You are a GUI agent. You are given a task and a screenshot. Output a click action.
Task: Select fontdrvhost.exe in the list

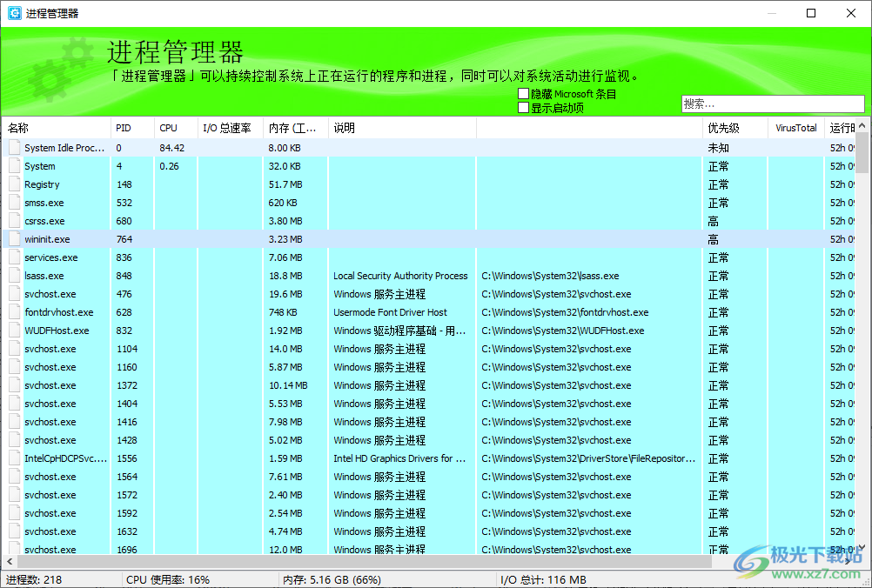(58, 312)
